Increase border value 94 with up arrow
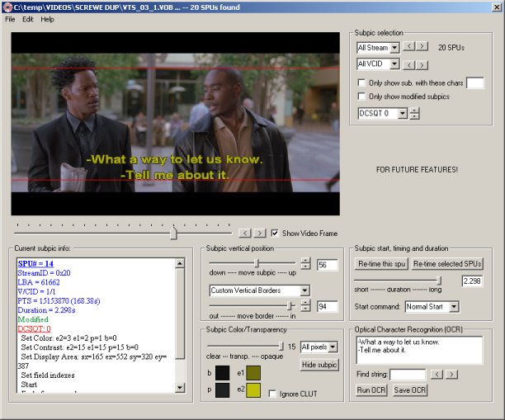 point(305,303)
